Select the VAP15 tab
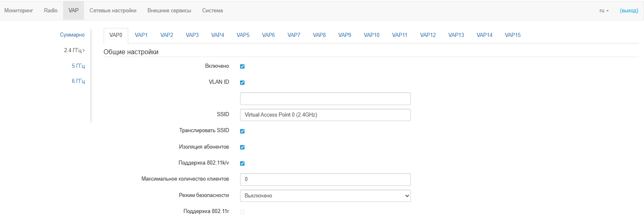The image size is (644, 220). pos(512,35)
